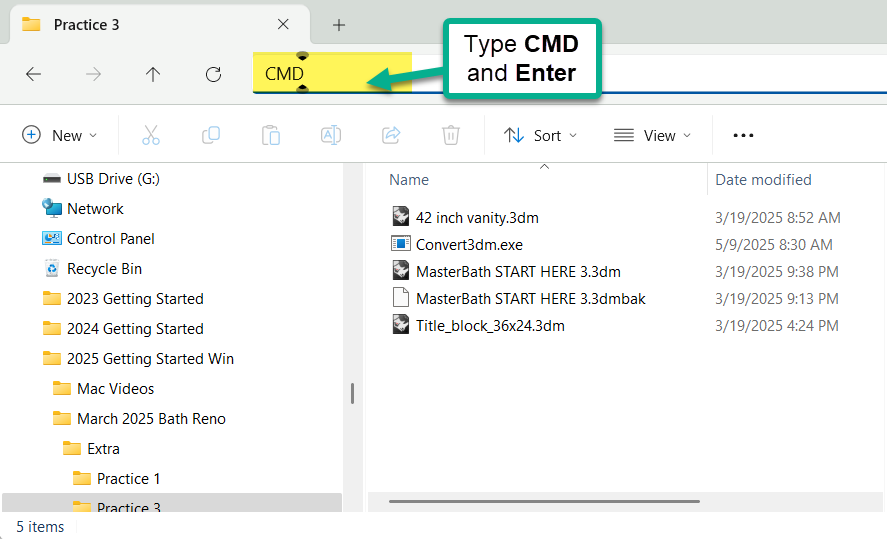Open the Extra folder in tree
Screen dimensions: 887x539
103,449
